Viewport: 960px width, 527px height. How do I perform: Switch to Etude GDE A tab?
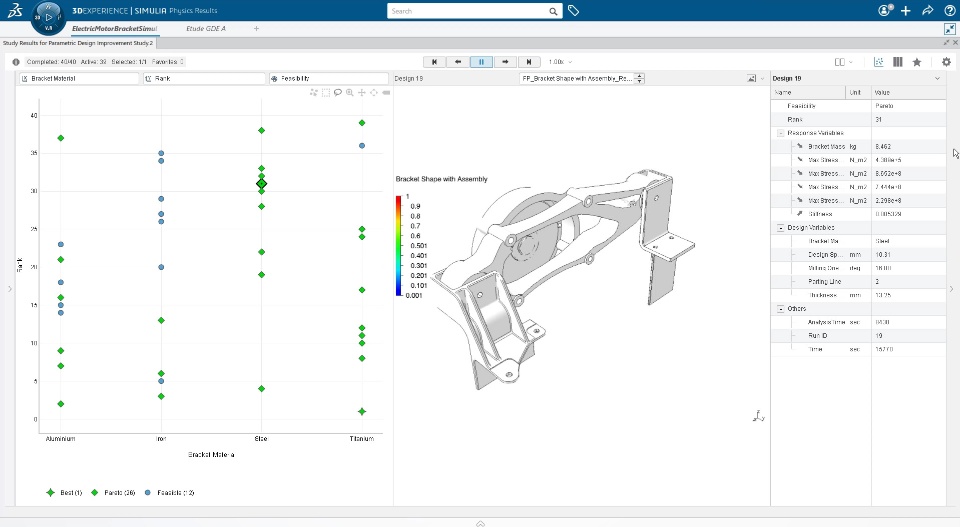point(206,28)
